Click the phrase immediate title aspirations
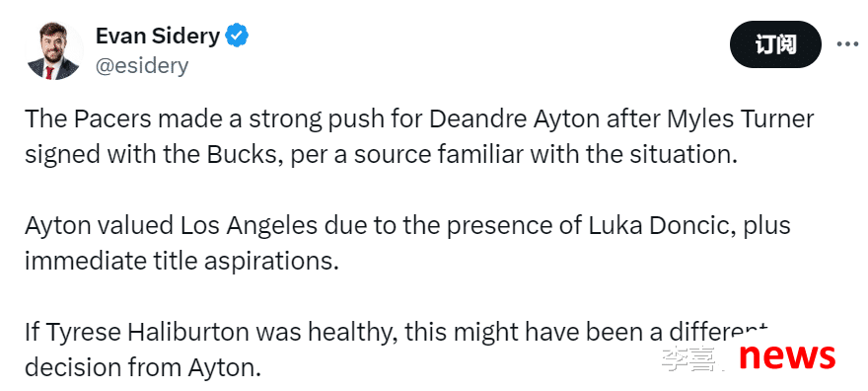868x391 pixels. [x=181, y=262]
